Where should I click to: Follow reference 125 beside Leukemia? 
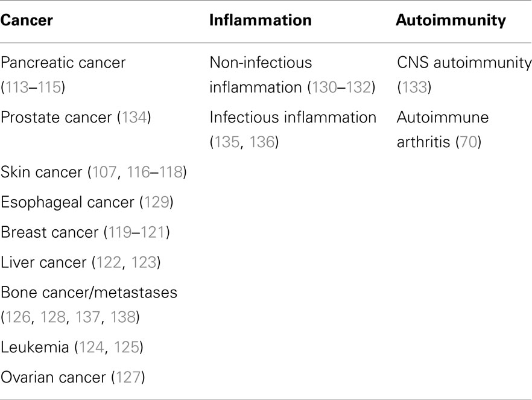[127, 347]
